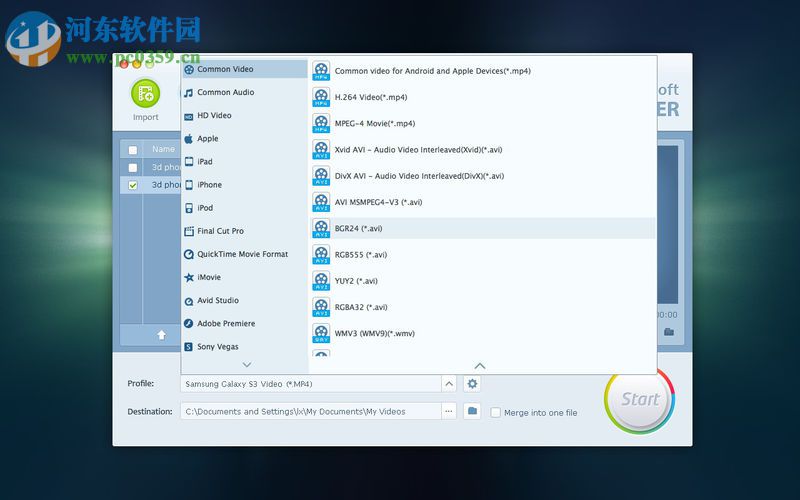Click the DivX AVI format icon

pyautogui.click(x=321, y=176)
